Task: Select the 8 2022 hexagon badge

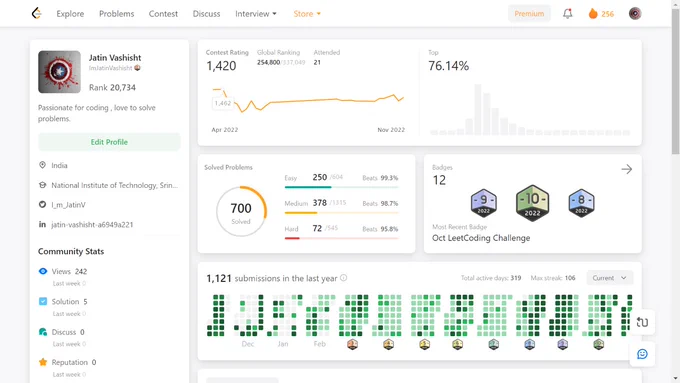Action: (x=581, y=203)
